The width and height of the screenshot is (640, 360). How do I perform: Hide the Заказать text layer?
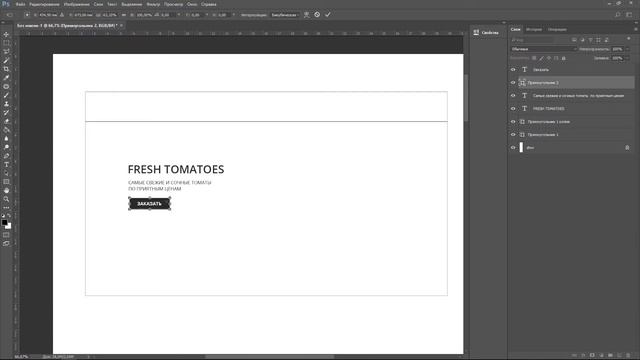tap(513, 69)
